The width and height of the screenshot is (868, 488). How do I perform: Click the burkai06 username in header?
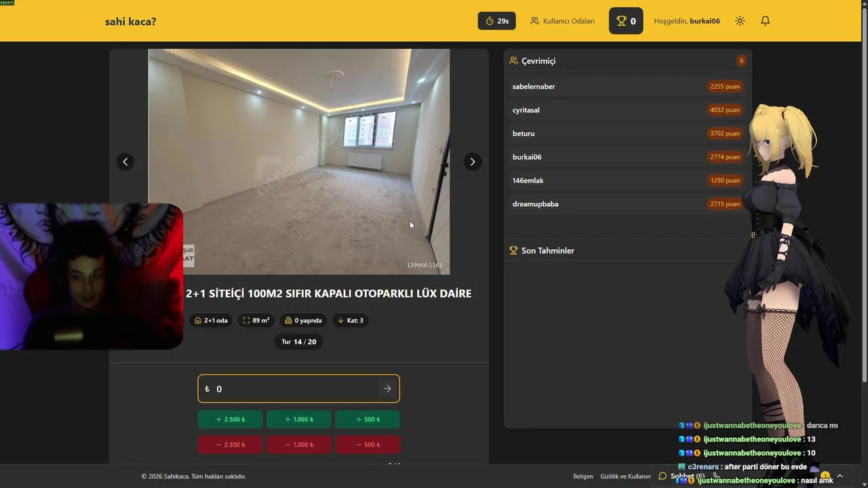(x=705, y=21)
